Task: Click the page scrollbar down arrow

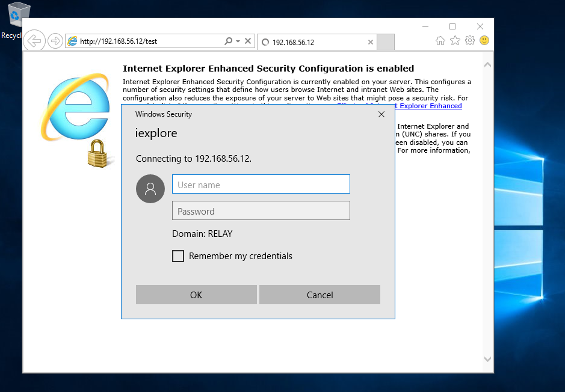Action: (x=487, y=359)
